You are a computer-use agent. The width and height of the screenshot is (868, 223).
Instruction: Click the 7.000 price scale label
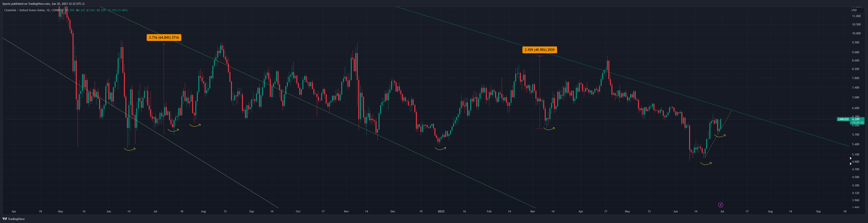tap(855, 97)
